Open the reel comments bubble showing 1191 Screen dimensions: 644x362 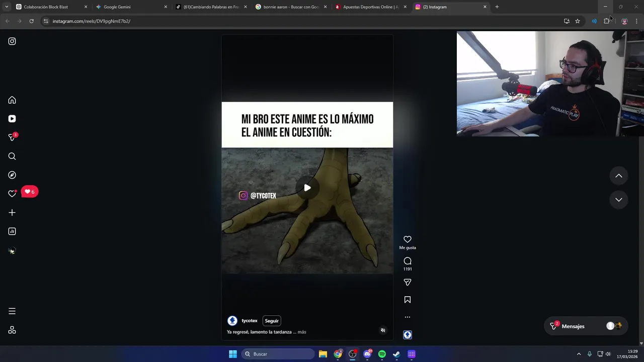click(x=408, y=261)
